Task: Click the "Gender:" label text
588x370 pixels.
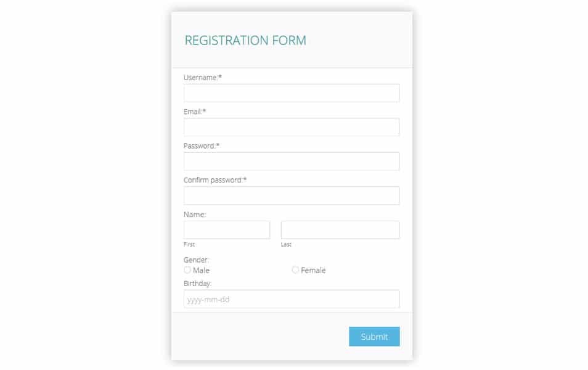Action: 196,260
